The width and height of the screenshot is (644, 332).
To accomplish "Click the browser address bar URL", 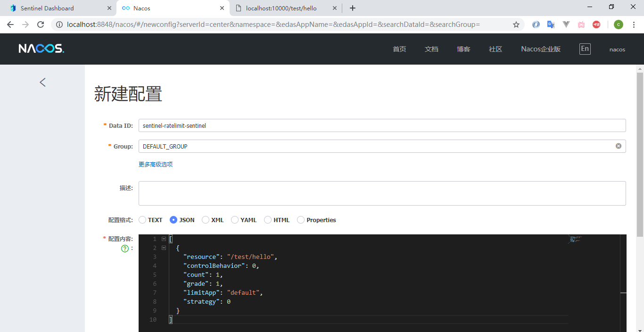I will [273, 25].
